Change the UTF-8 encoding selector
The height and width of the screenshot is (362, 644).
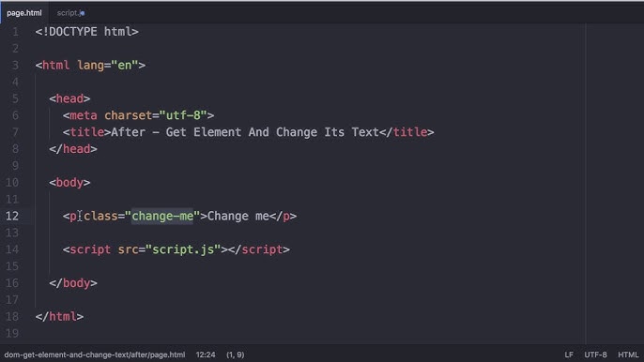[595, 354]
